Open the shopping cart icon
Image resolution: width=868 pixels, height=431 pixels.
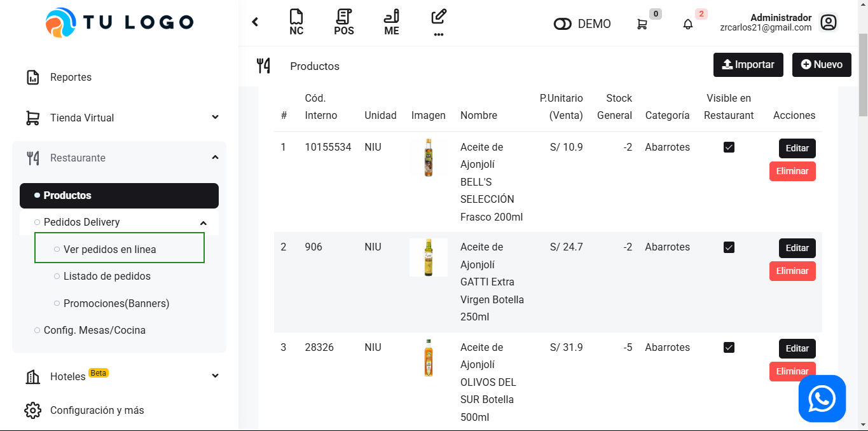pyautogui.click(x=642, y=24)
